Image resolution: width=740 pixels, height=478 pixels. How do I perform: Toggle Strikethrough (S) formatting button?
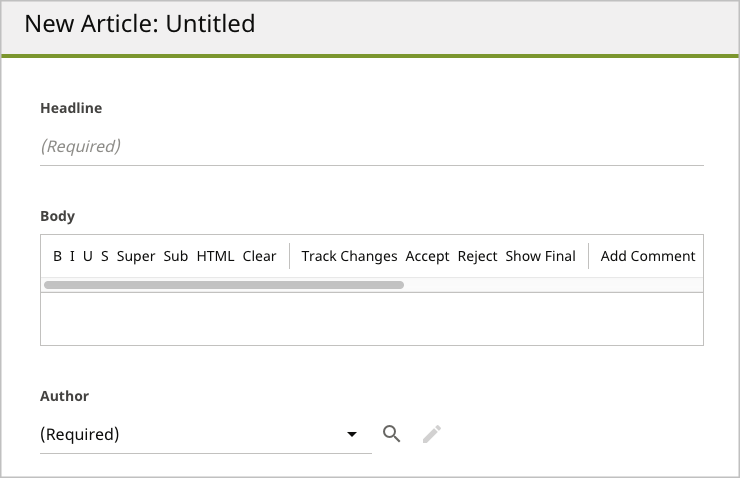click(105, 256)
